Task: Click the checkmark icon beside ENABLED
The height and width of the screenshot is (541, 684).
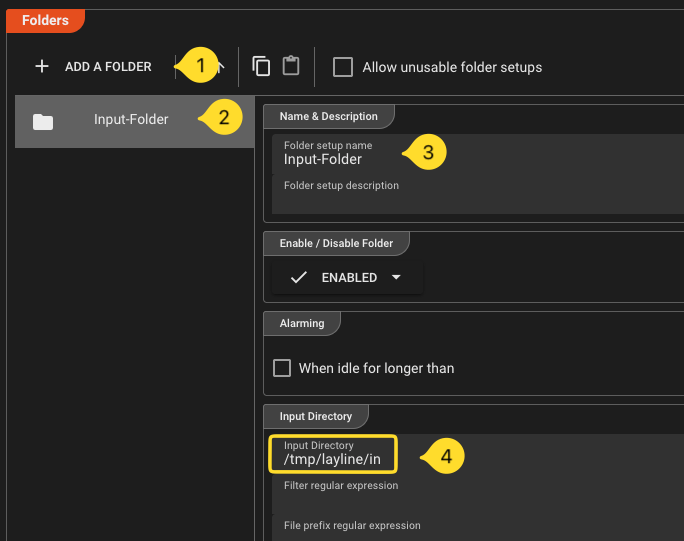Action: click(x=298, y=277)
